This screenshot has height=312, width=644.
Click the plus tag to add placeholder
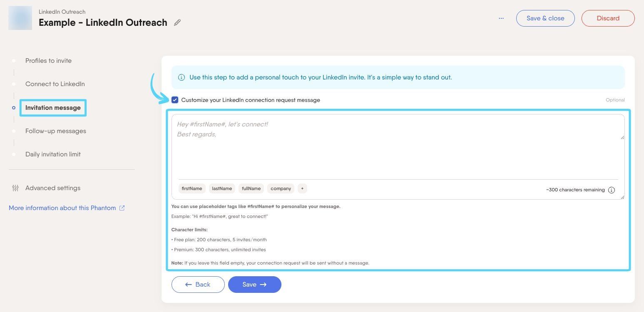pos(302,188)
